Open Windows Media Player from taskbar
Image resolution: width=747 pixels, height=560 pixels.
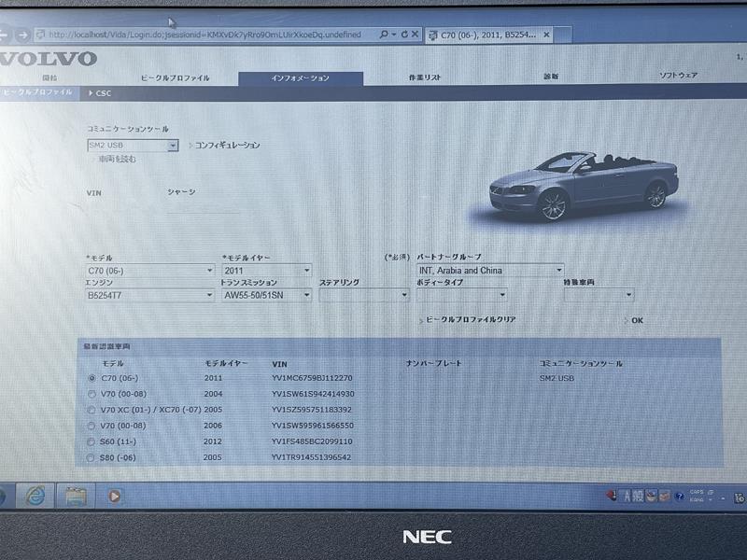(114, 497)
